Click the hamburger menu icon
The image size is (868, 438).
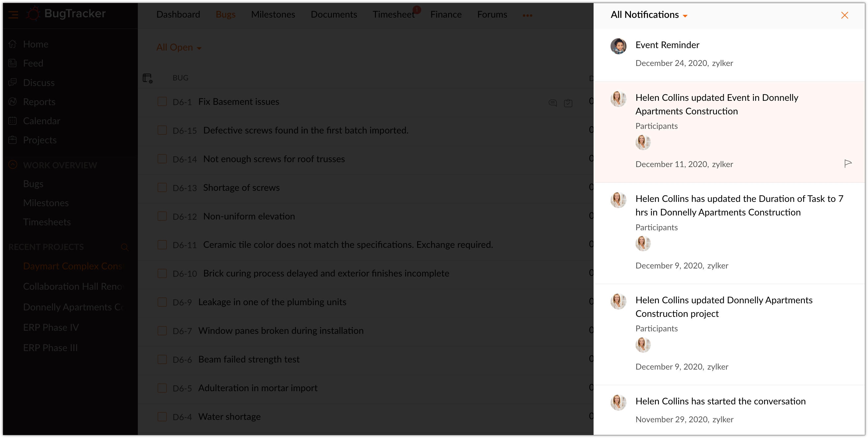(14, 15)
